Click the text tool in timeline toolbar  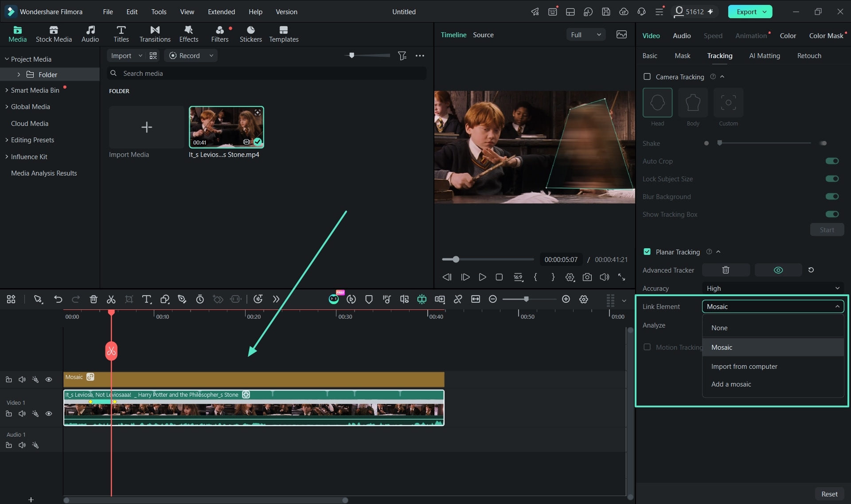[147, 299]
